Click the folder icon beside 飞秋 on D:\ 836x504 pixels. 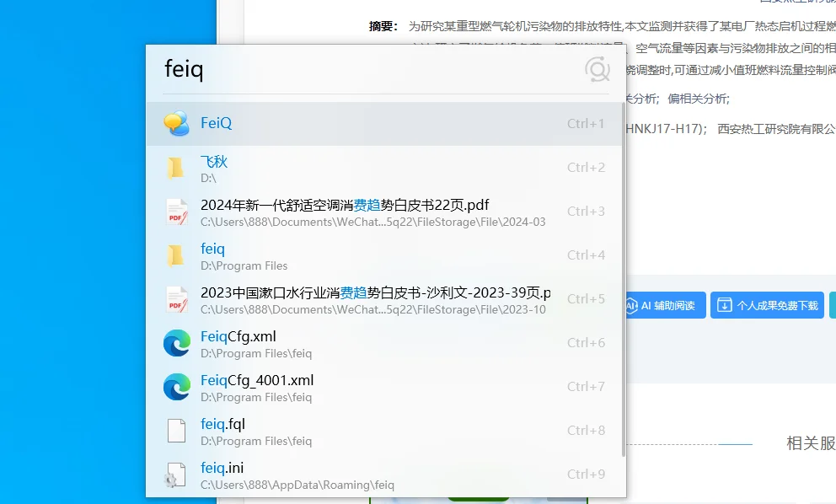point(176,167)
